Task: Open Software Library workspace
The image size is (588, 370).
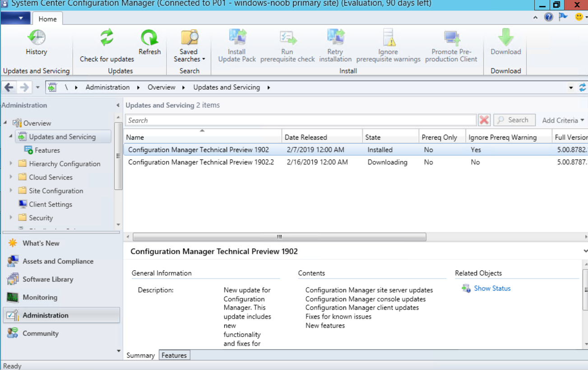Action: pos(61,279)
